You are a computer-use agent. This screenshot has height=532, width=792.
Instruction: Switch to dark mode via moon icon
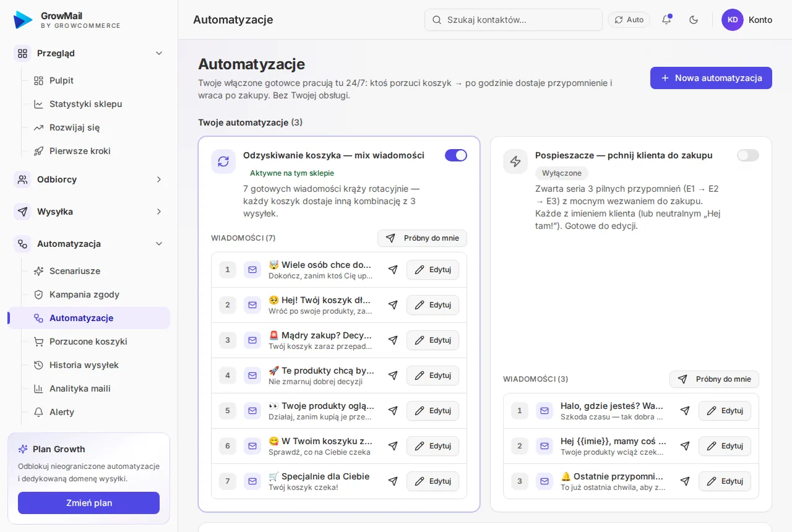pos(694,20)
